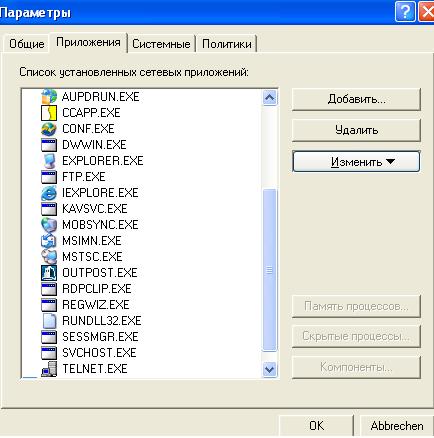Click the AUPDRUN.EXE application icon
The width and height of the screenshot is (434, 438).
(x=49, y=97)
